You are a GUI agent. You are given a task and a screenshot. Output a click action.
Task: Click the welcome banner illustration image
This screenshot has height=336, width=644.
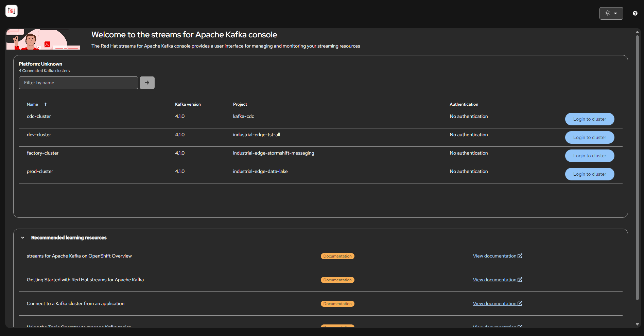point(43,39)
